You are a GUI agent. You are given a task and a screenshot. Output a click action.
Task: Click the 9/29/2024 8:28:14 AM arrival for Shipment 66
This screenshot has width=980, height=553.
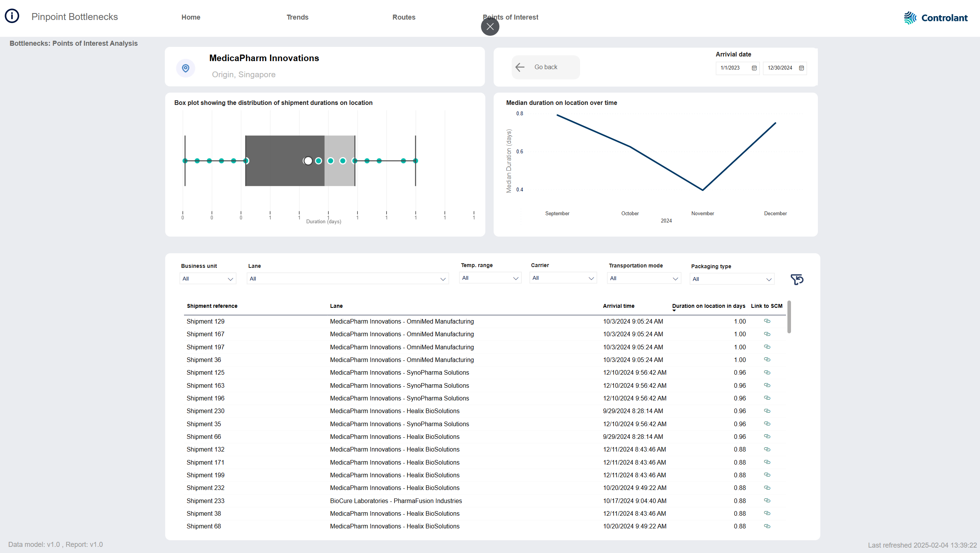pos(633,437)
